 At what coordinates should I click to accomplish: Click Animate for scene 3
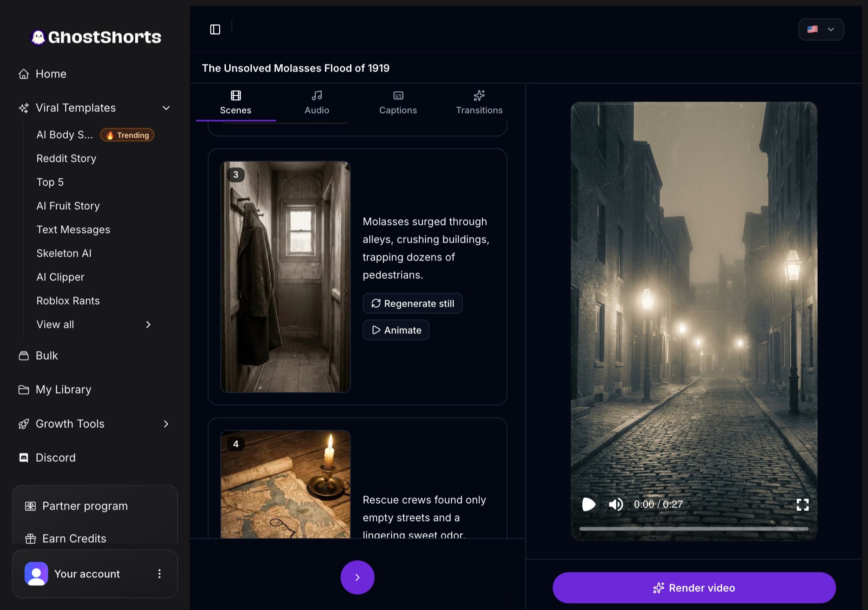(x=396, y=330)
